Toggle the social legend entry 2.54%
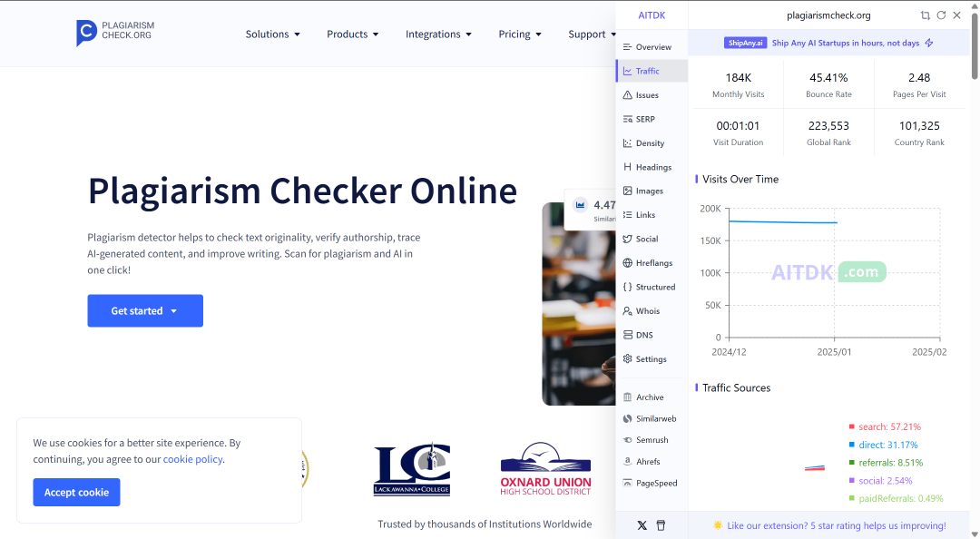Screen dimensions: 980x539 880,481
